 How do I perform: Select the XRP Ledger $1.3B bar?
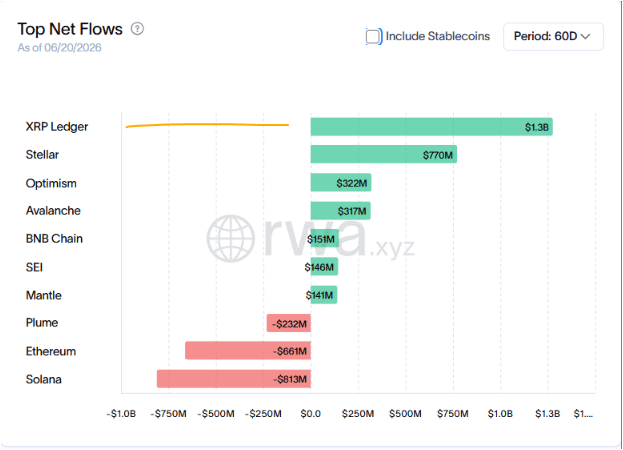point(431,127)
